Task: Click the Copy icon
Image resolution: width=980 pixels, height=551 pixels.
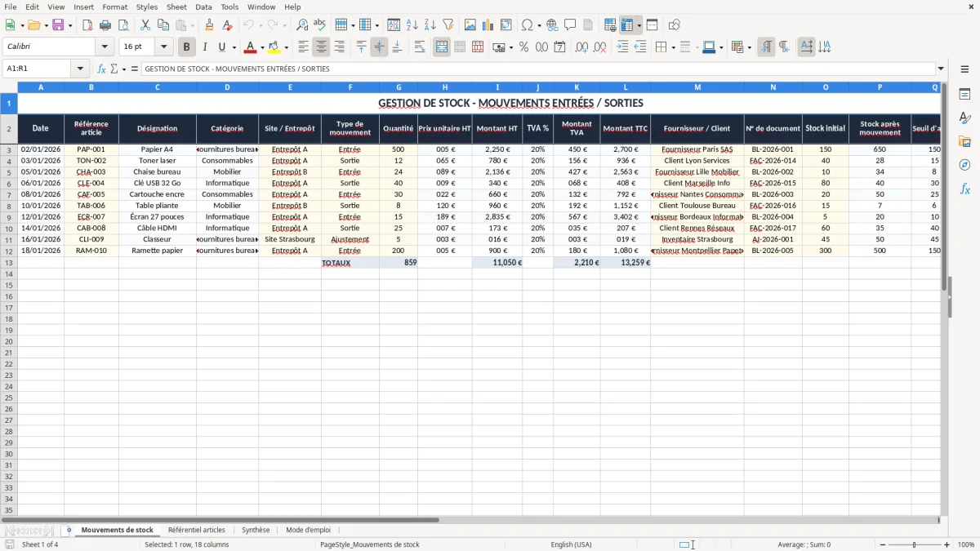Action: 164,25
